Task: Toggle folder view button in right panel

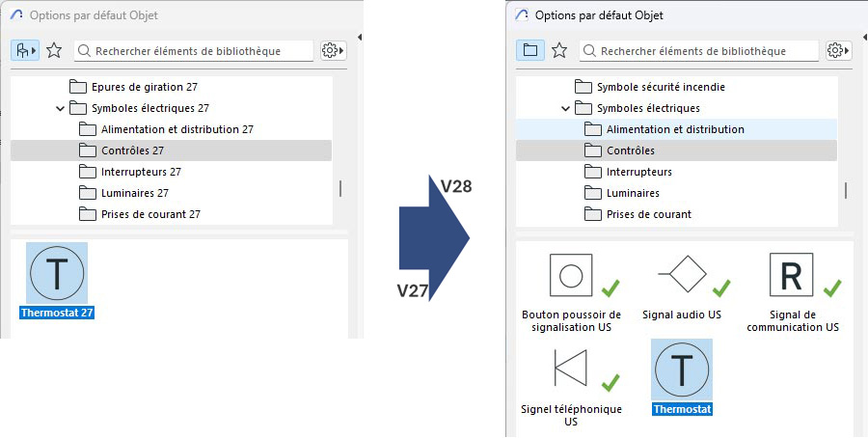Action: [x=530, y=51]
